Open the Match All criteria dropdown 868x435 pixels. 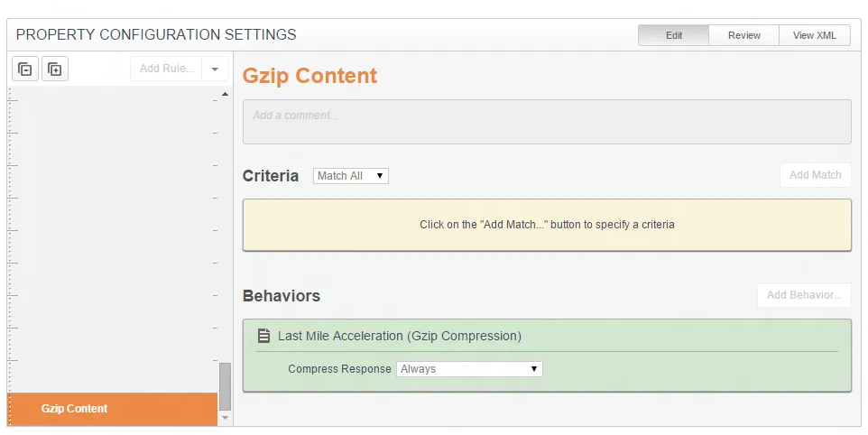(x=350, y=176)
